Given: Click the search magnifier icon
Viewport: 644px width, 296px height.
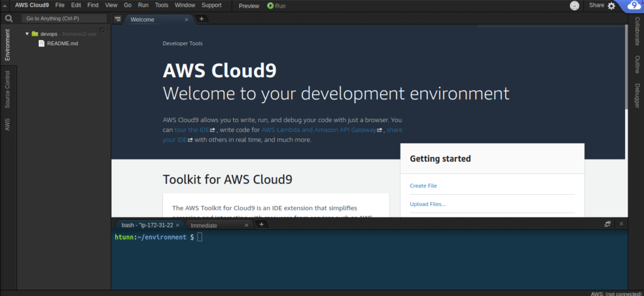Looking at the screenshot, I should [9, 18].
